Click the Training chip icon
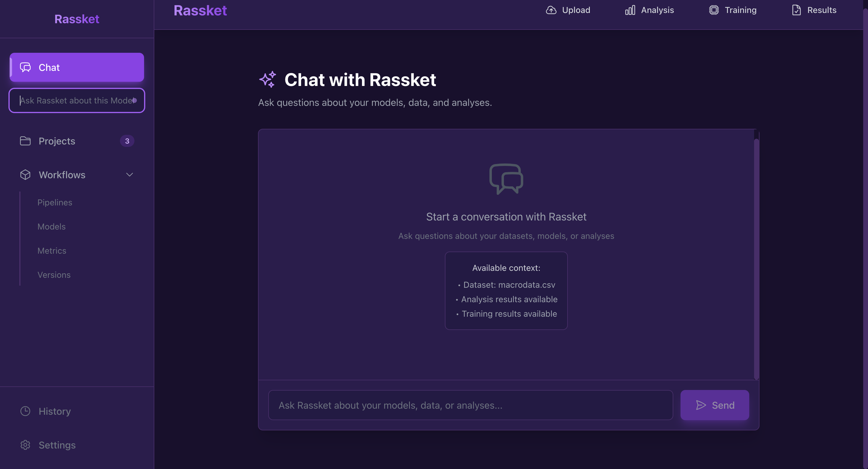 (x=714, y=10)
